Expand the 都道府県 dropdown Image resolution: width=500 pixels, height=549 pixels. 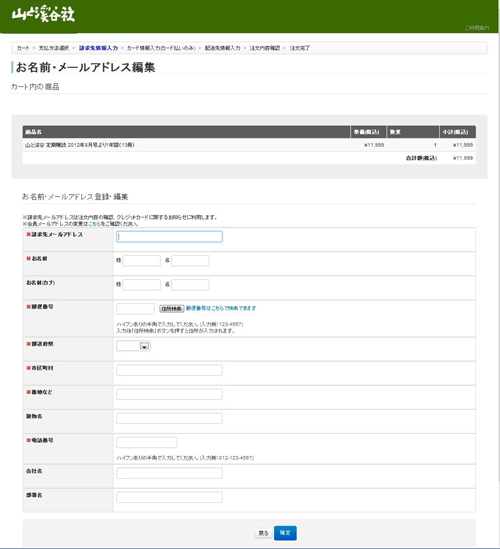pos(133,346)
